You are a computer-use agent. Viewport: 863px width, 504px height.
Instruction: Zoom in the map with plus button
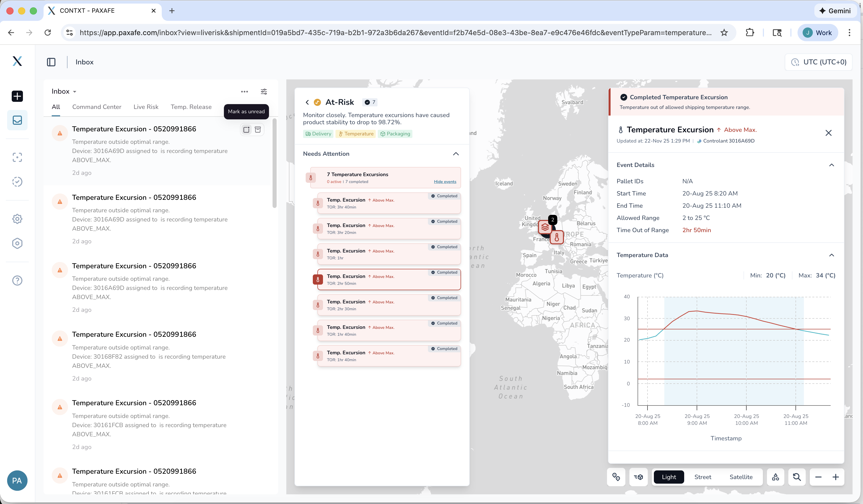coord(835,477)
